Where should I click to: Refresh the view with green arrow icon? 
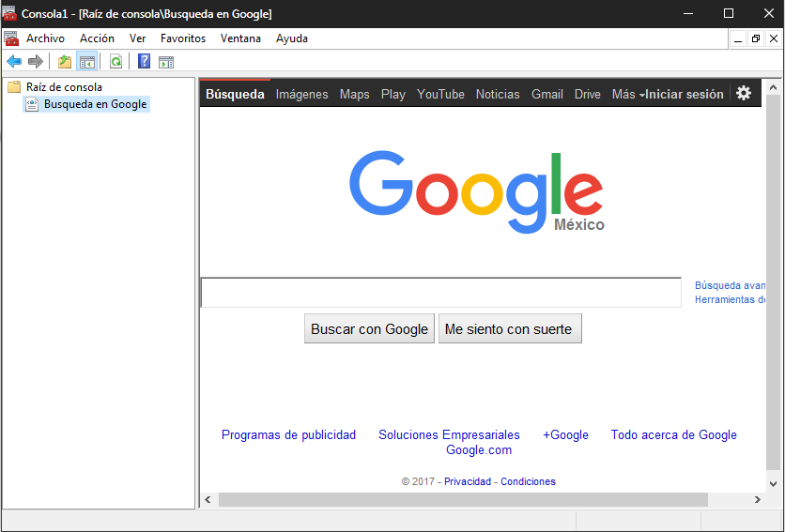point(115,62)
